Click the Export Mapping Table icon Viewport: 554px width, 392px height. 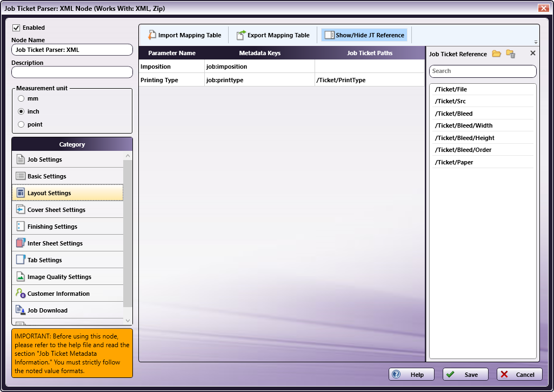241,35
